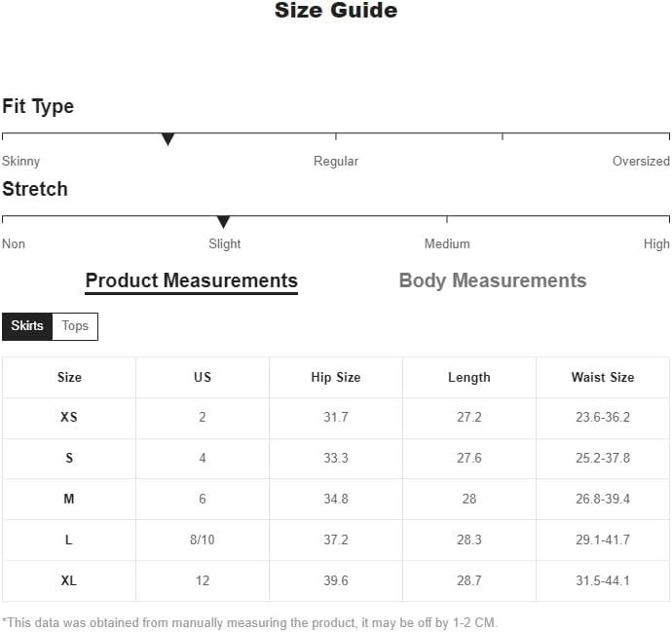Click the Hip Size column header

(x=336, y=378)
